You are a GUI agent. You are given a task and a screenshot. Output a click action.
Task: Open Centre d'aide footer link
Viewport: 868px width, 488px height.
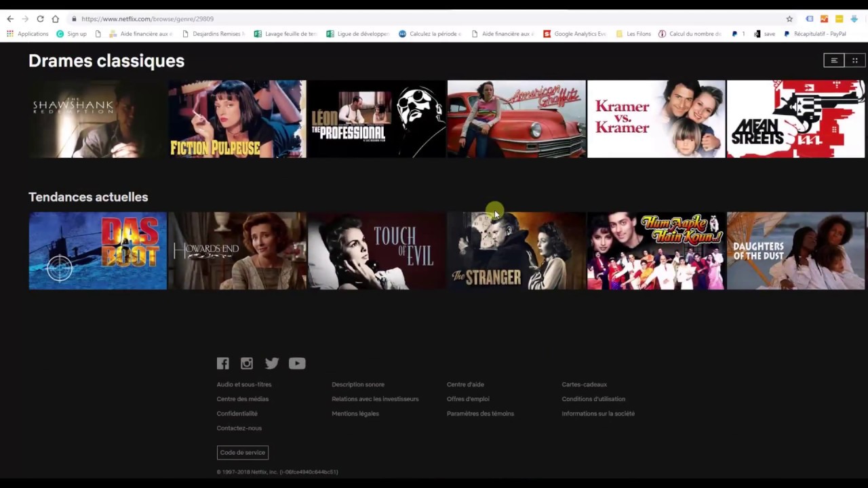point(465,384)
